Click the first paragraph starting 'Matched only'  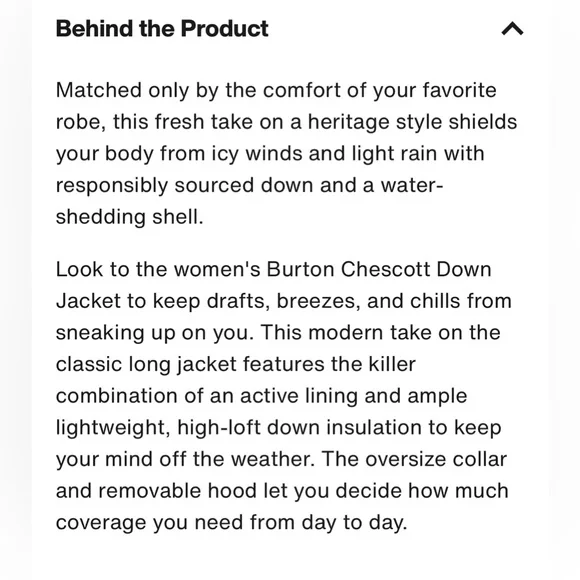coord(286,153)
